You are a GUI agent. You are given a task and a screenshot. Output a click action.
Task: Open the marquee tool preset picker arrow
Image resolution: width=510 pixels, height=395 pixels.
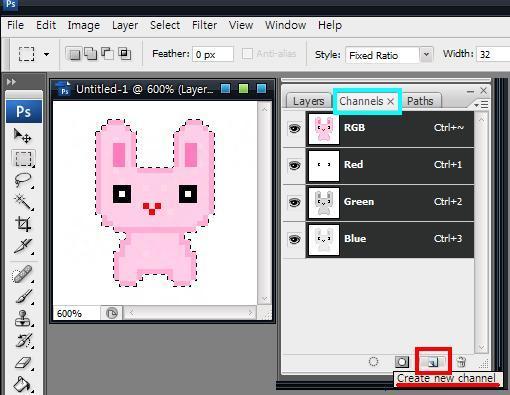pos(47,54)
